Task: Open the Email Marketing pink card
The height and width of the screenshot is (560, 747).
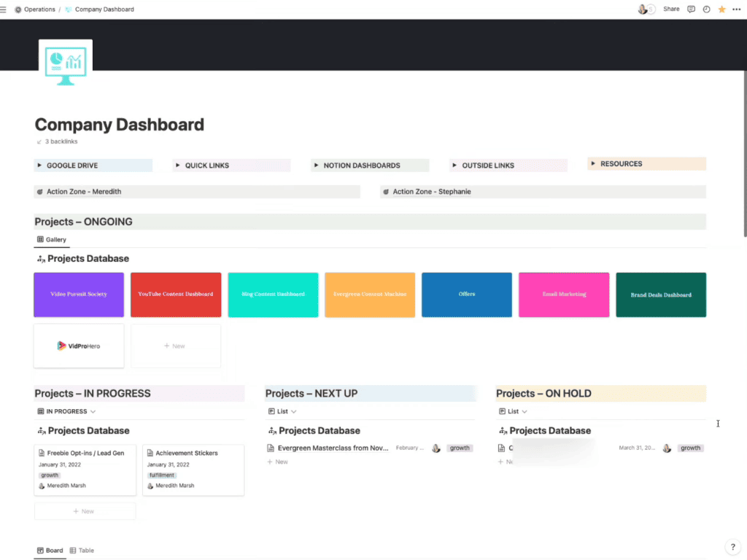Action: pyautogui.click(x=564, y=295)
